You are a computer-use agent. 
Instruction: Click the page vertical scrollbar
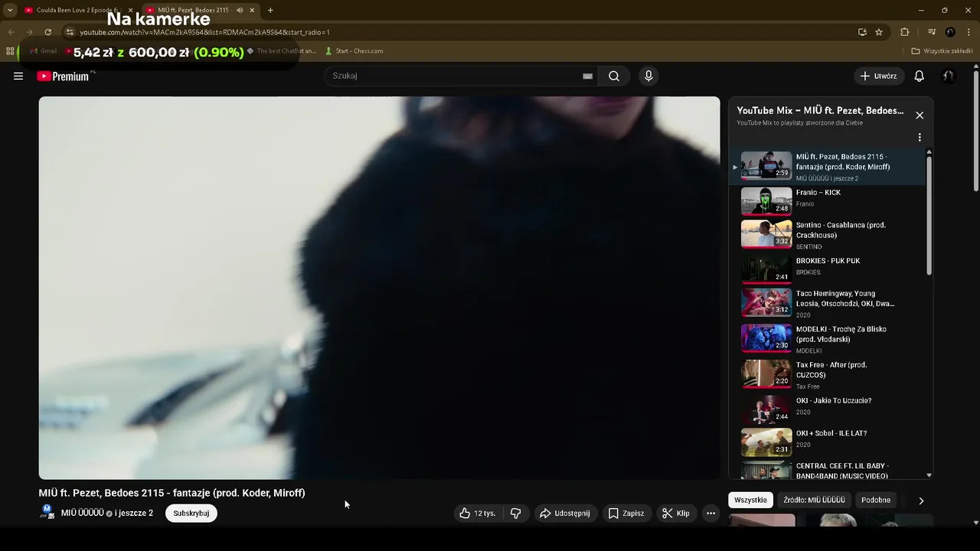click(x=976, y=132)
